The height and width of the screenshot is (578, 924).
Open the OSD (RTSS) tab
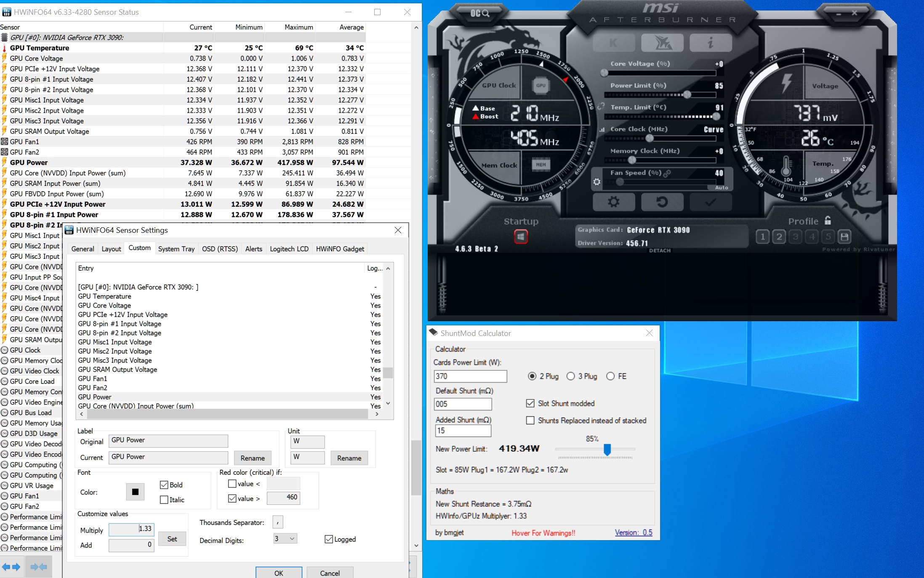coord(220,249)
